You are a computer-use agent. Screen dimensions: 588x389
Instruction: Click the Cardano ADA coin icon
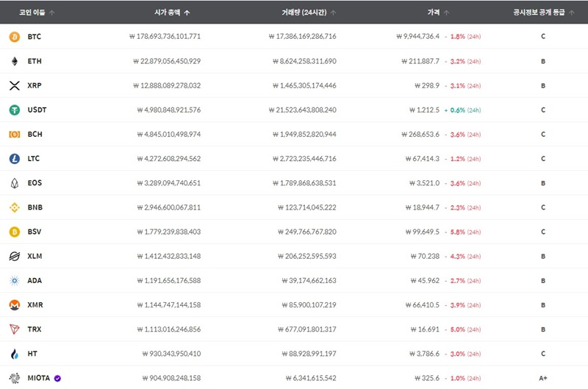coord(14,280)
